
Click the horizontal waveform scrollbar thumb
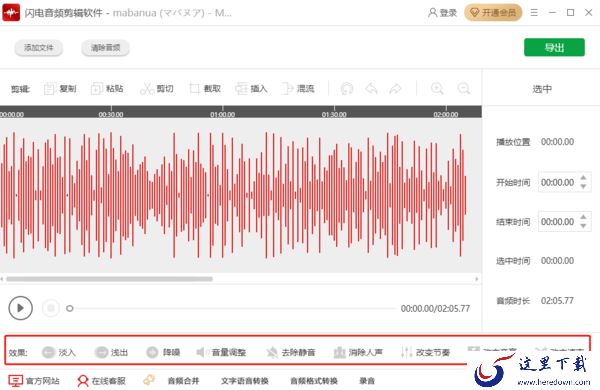click(x=109, y=279)
